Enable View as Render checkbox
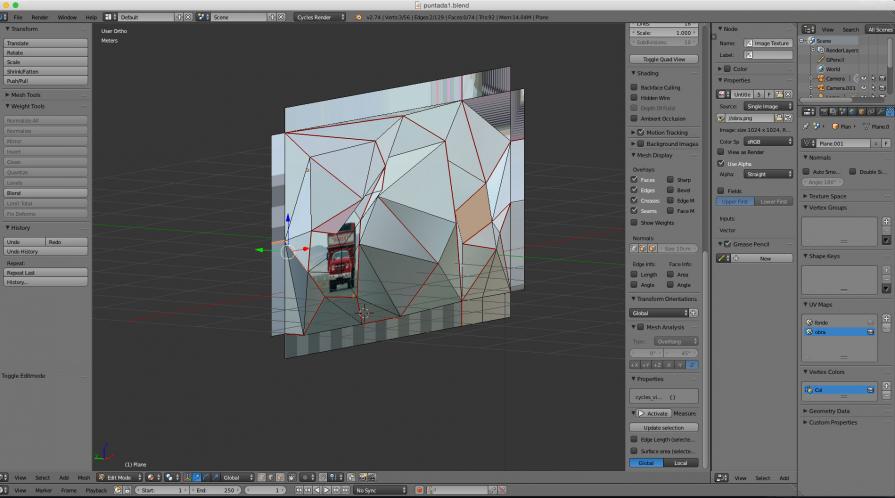The width and height of the screenshot is (895, 498). tap(720, 152)
